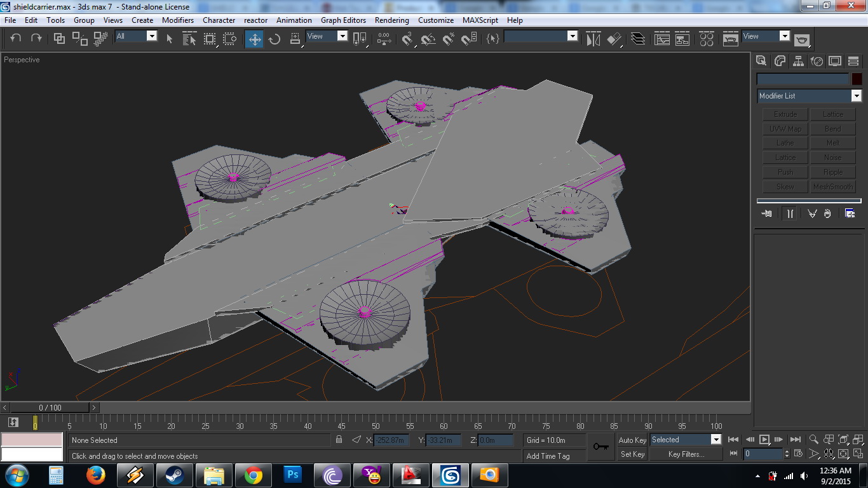Activate the Select and Link tool
The height and width of the screenshot is (488, 868).
(x=59, y=39)
